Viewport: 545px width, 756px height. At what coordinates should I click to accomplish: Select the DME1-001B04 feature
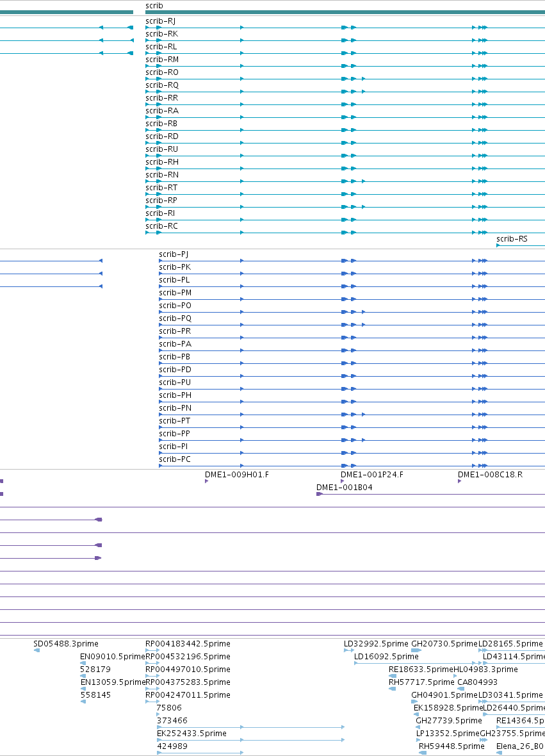[344, 488]
